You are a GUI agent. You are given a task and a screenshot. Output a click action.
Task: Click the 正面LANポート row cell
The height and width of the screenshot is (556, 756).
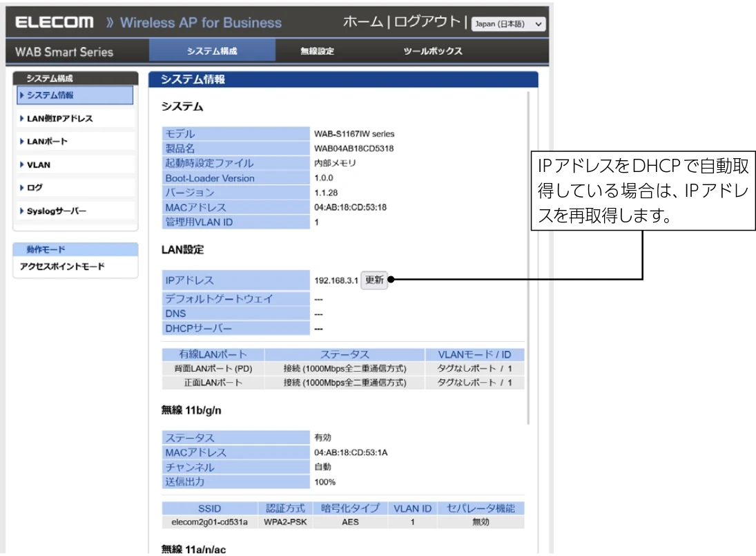tap(213, 383)
